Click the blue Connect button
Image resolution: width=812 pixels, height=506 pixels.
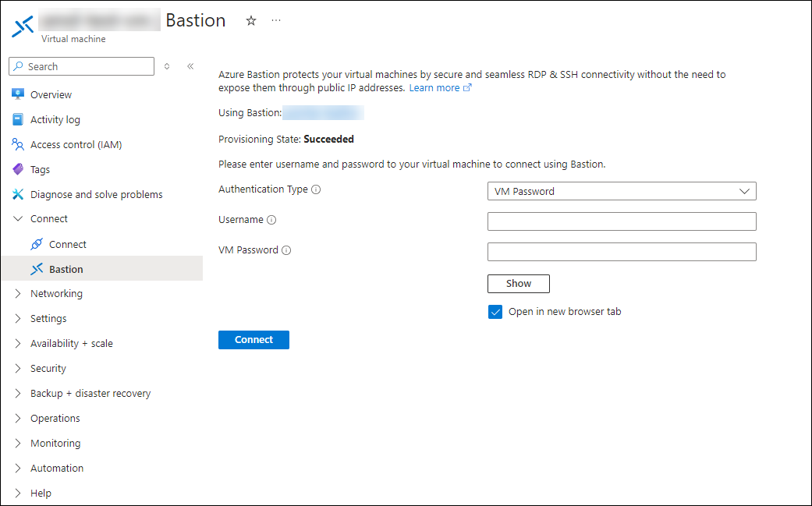(x=254, y=339)
